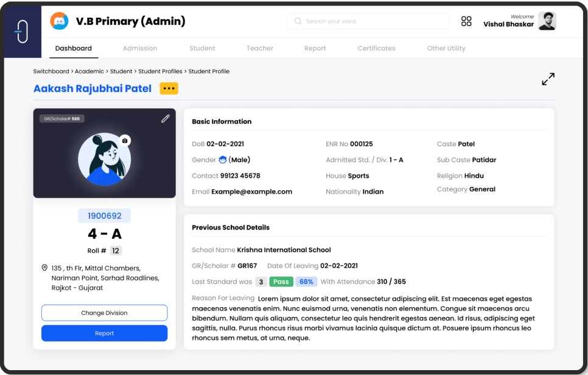Click the camera icon on student avatar
This screenshot has height=375, width=588.
click(125, 141)
